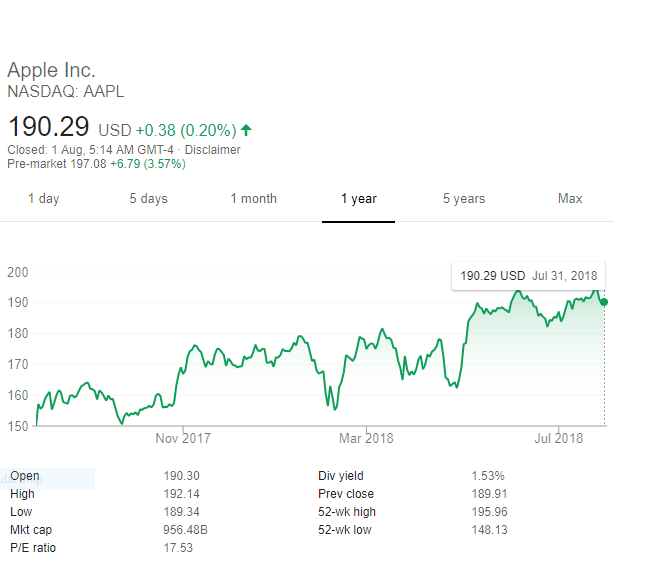Click the 52-wk high label

pos(347,512)
